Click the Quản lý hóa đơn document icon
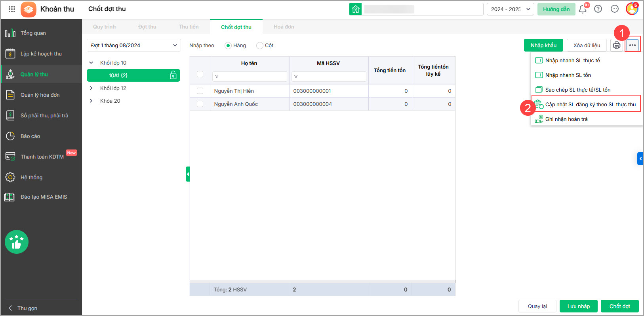Image resolution: width=644 pixels, height=316 pixels. [x=10, y=95]
